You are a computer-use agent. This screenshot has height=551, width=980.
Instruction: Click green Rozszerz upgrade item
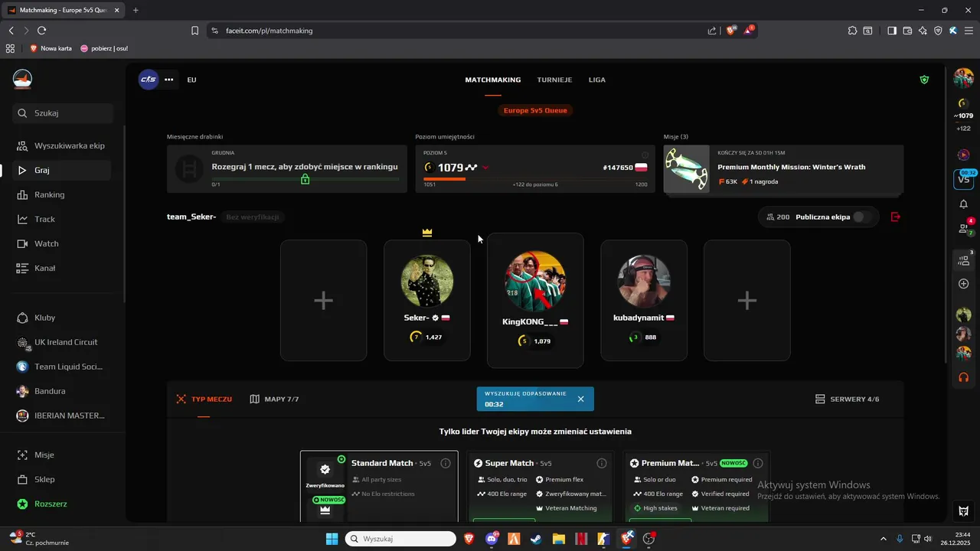pyautogui.click(x=63, y=504)
